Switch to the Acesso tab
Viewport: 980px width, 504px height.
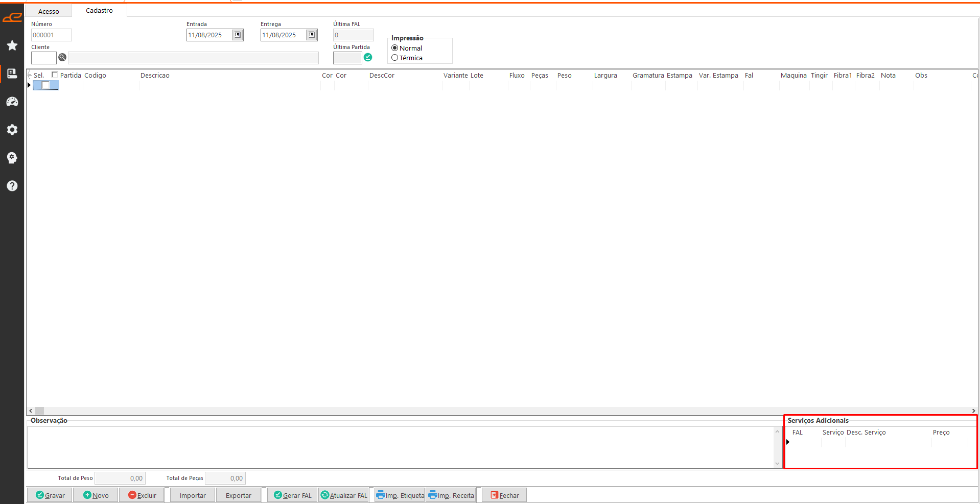49,11
